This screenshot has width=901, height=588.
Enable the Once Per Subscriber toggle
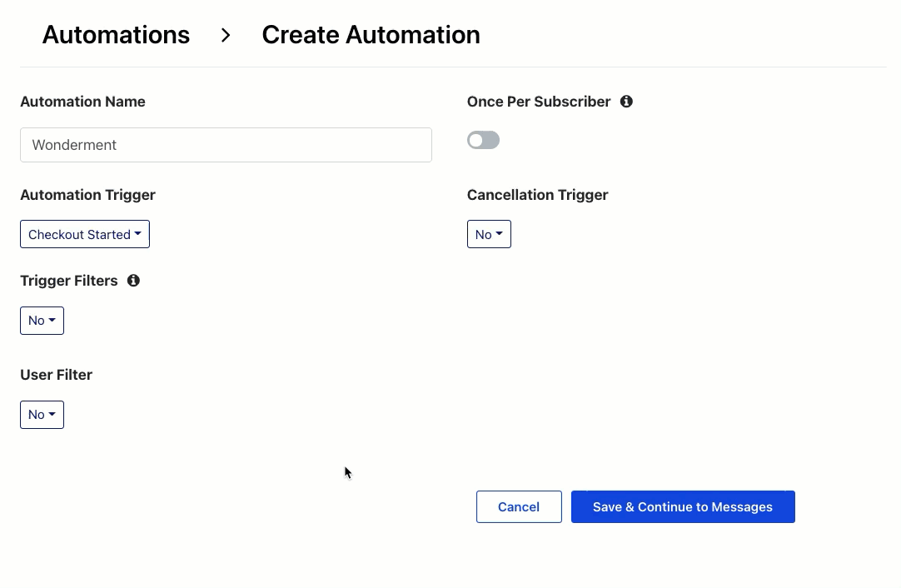[x=483, y=140]
